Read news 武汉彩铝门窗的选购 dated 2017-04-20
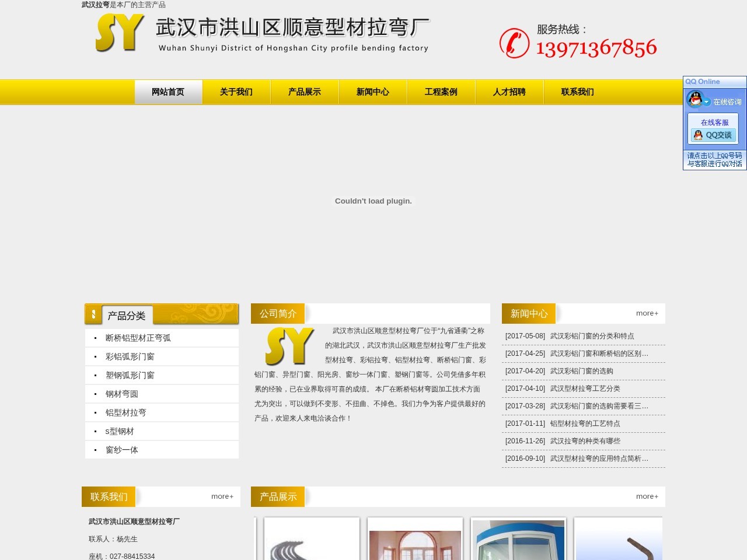Viewport: 747px width, 560px height. click(582, 371)
